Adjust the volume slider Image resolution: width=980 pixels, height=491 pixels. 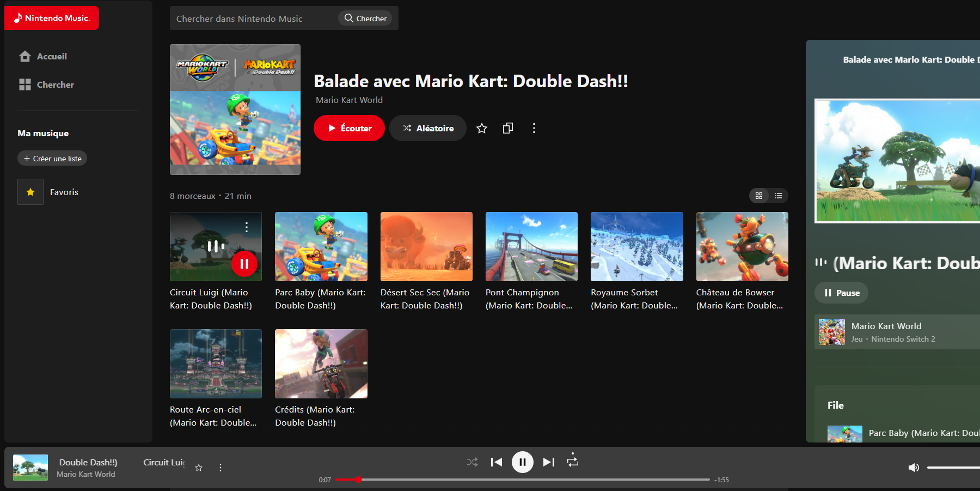click(953, 468)
